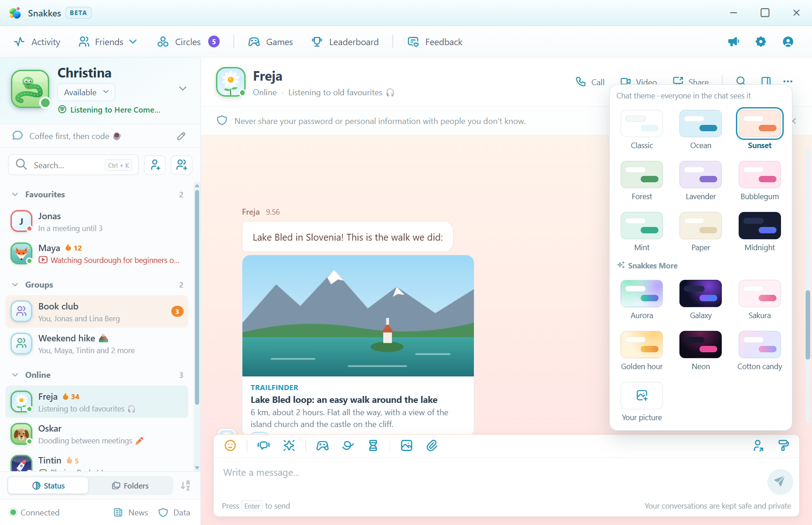
Task: Click the games controller icon in composer
Action: pyautogui.click(x=323, y=446)
